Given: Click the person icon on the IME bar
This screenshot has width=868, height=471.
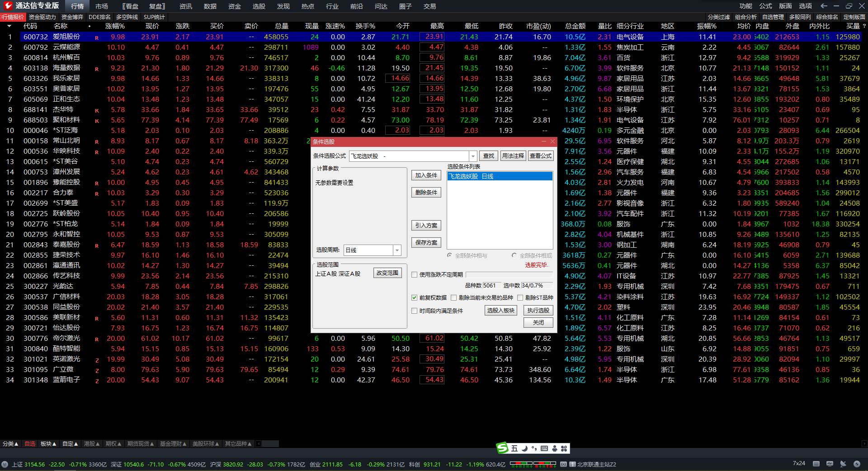Looking at the screenshot, I should point(555,448).
